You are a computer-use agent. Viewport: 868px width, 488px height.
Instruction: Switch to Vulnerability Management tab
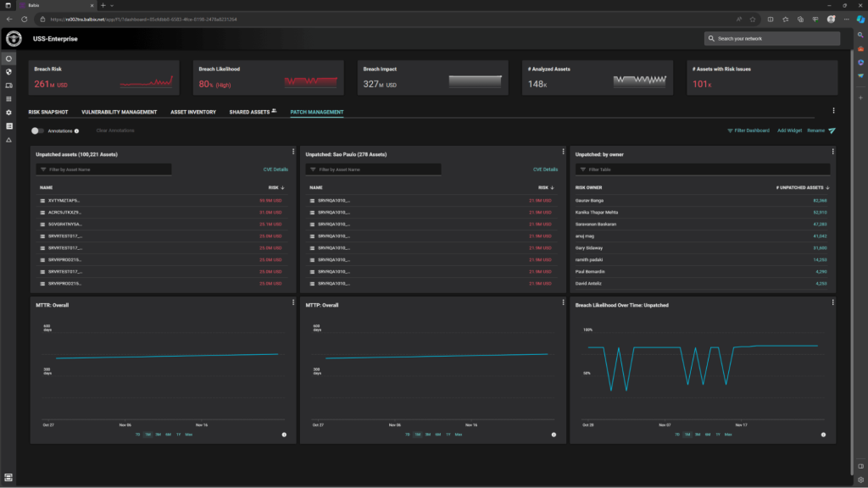tap(119, 113)
